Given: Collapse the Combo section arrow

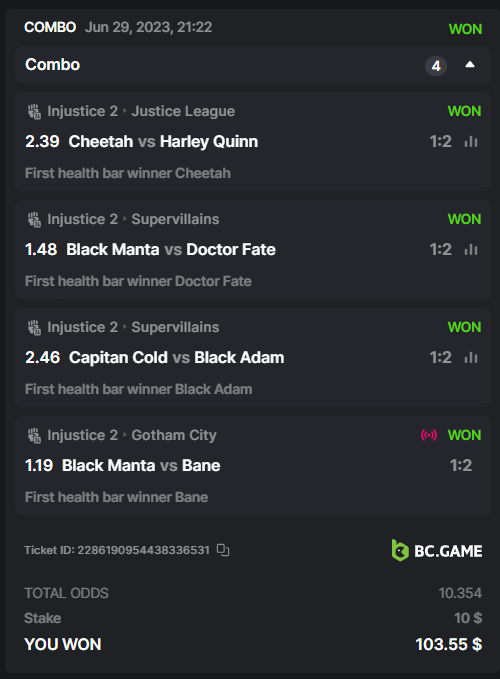Looking at the screenshot, I should tap(470, 65).
